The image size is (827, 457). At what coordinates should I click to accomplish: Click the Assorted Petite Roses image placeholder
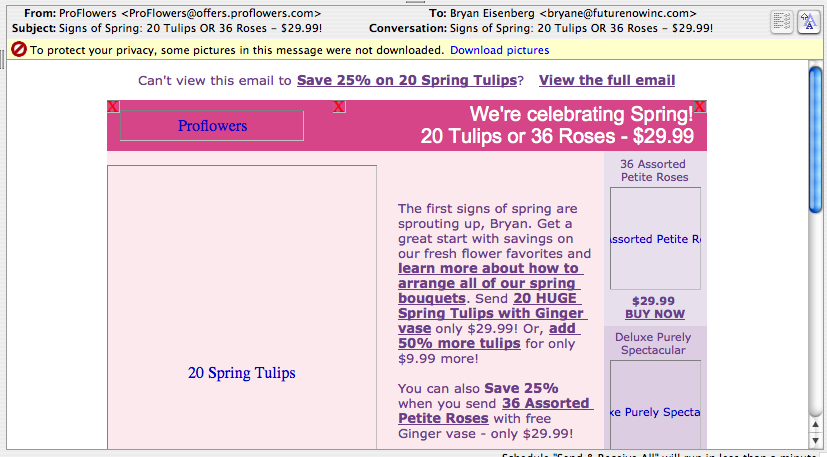coord(655,239)
